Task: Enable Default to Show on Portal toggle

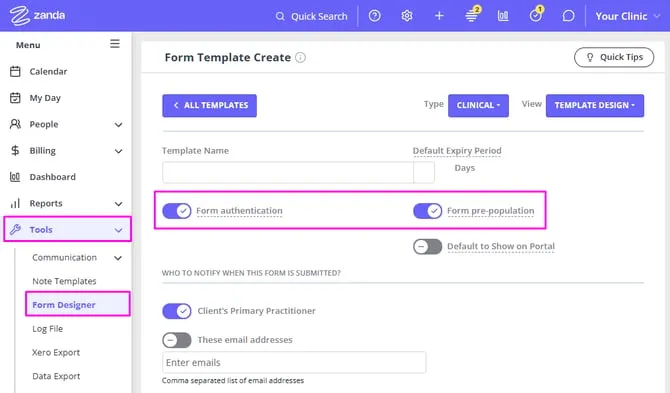Action: pyautogui.click(x=427, y=246)
